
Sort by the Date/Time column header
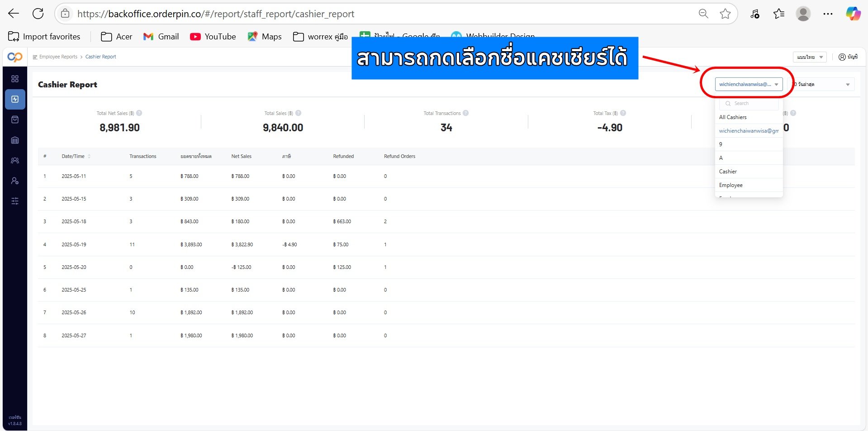pos(76,156)
